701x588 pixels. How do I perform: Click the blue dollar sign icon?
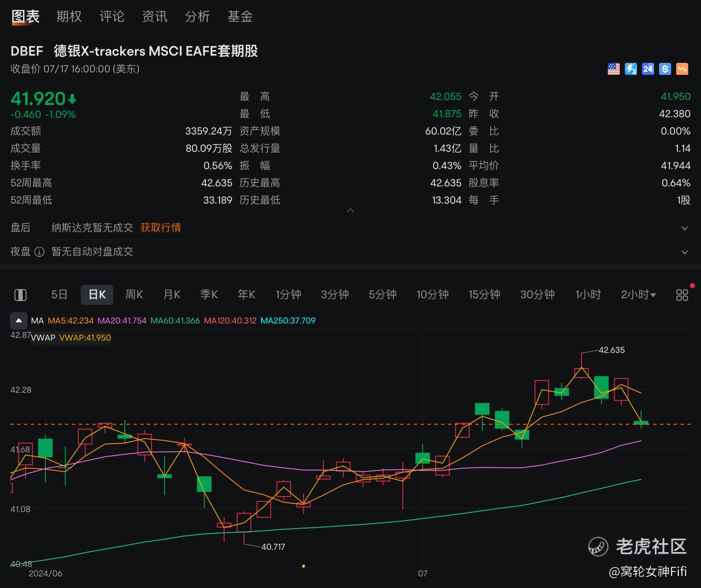coord(665,69)
